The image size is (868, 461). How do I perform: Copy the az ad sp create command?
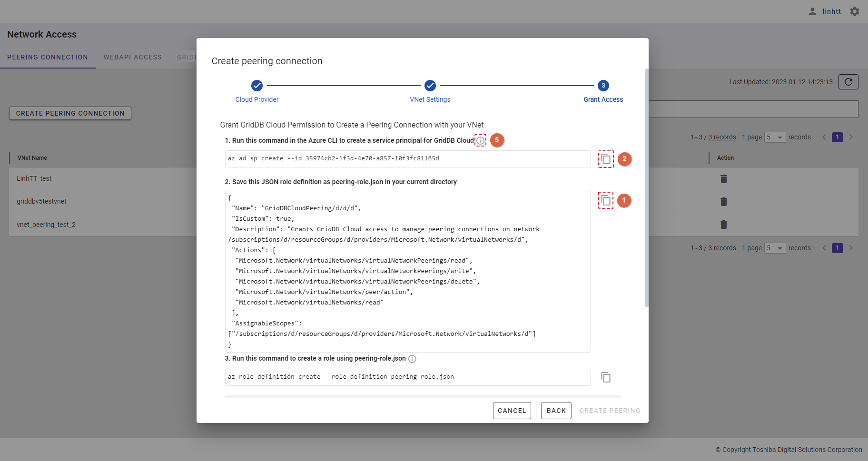click(x=605, y=159)
